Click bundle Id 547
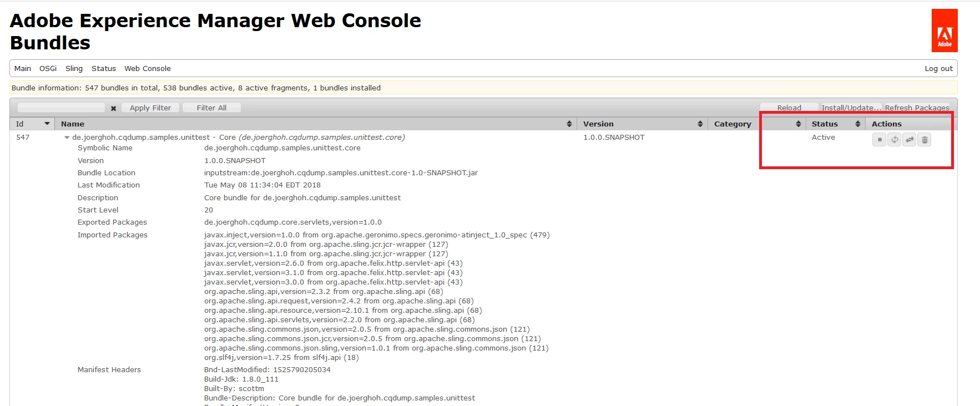The height and width of the screenshot is (406, 980). (23, 137)
